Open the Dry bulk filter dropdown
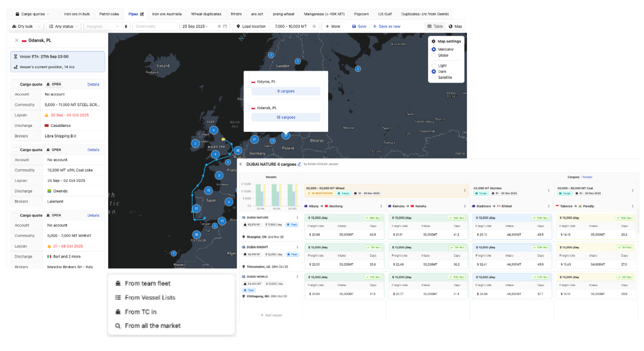Screen dimensions: 644x351 click(26, 26)
